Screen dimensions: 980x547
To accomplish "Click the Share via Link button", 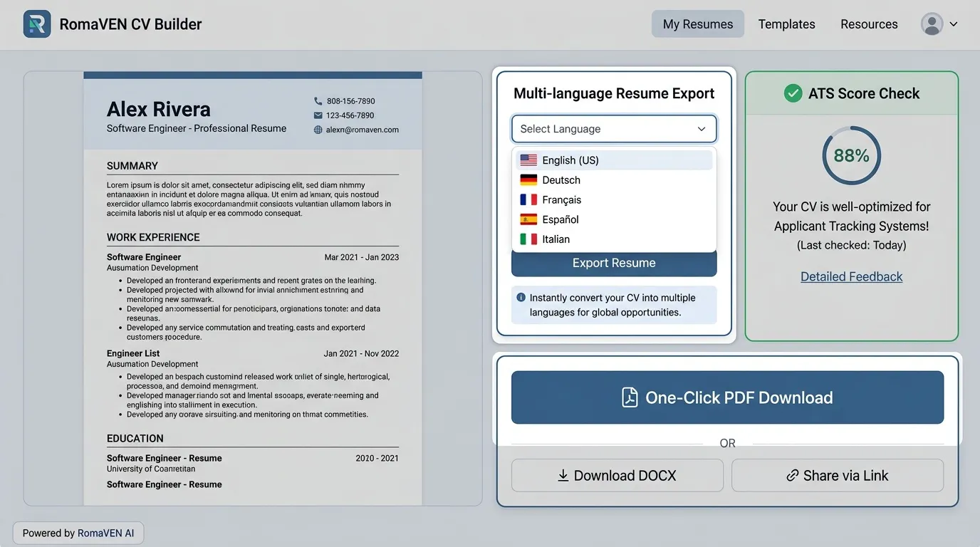I will click(838, 476).
